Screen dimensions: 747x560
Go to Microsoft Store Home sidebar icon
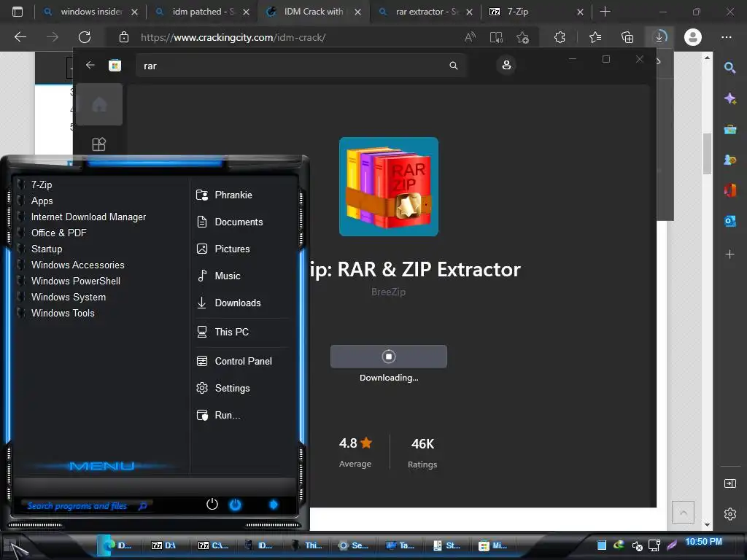click(x=99, y=105)
